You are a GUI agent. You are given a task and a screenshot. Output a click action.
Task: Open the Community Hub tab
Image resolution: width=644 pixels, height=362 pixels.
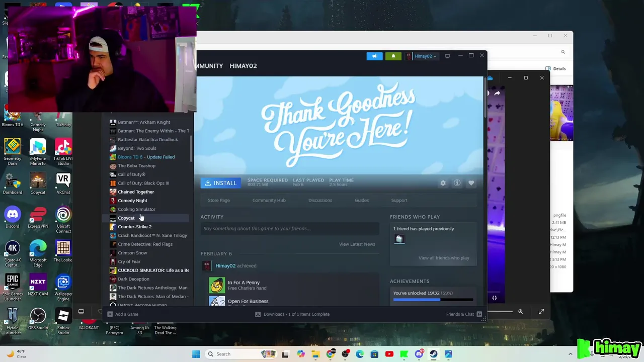269,200
